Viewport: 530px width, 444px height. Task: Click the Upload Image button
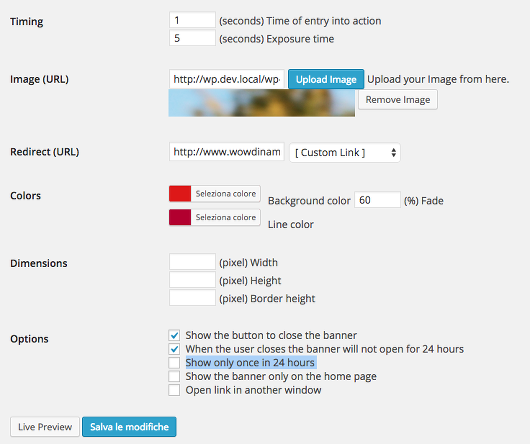(x=326, y=79)
